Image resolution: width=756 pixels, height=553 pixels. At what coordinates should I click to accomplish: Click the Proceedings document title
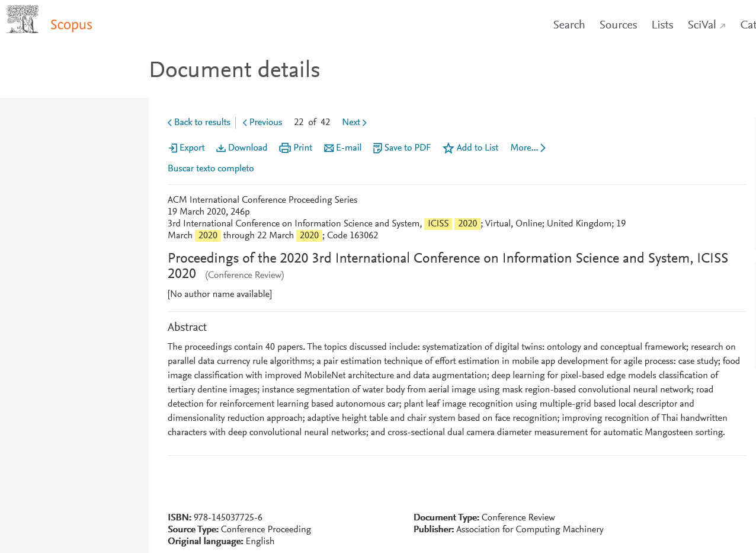(448, 266)
